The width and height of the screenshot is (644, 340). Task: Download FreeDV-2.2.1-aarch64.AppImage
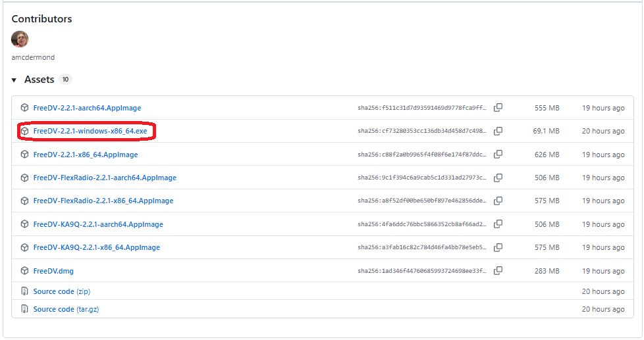87,108
